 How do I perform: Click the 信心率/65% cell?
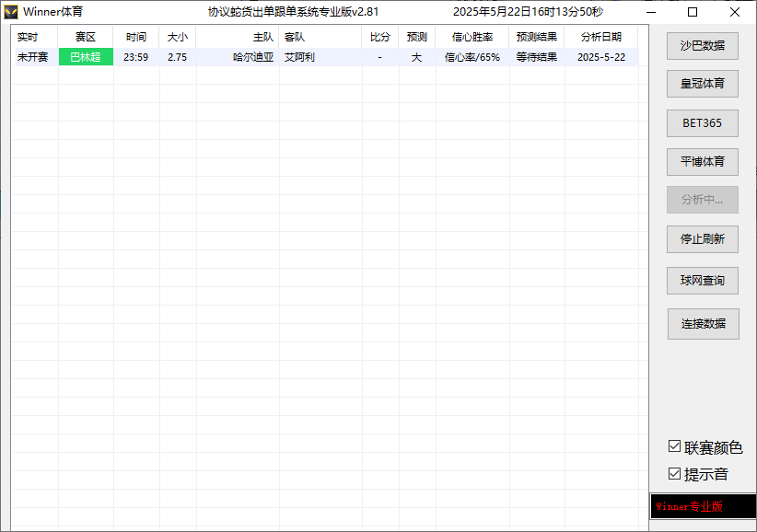472,57
